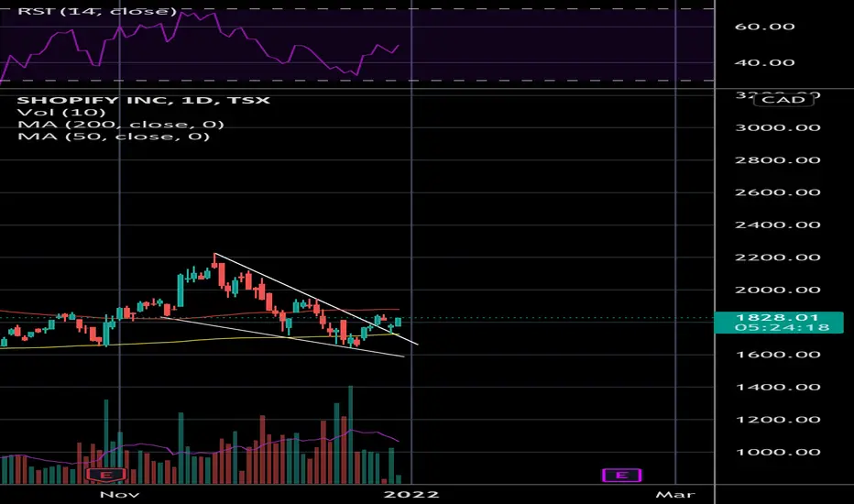Click the red earnings E marker near Nov
854x504 pixels.
point(106,475)
